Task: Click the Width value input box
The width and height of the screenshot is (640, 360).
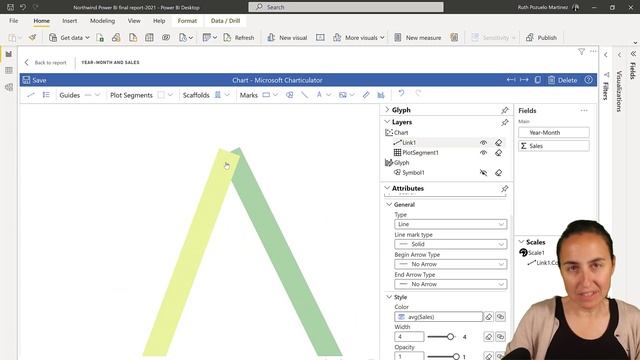Action: [409, 337]
